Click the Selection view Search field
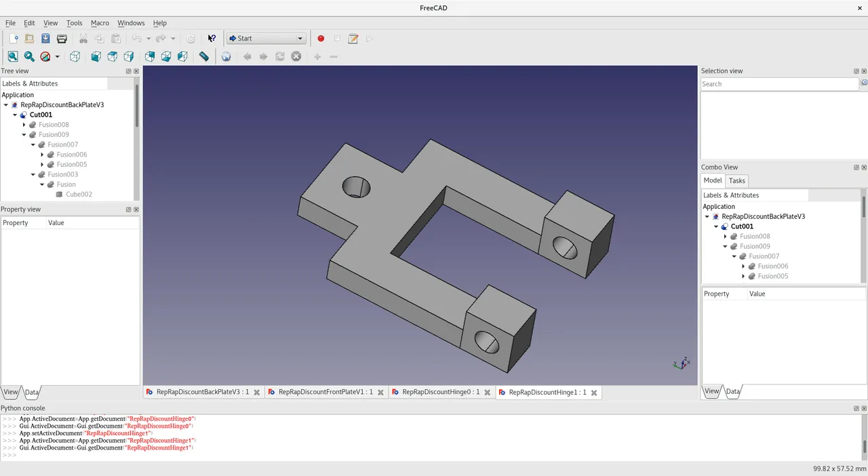The width and height of the screenshot is (868, 476). click(x=780, y=84)
